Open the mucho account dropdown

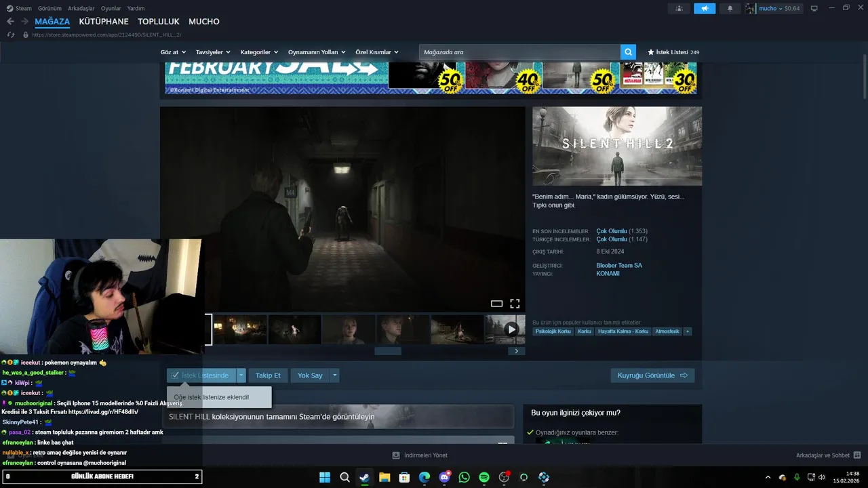coord(773,8)
